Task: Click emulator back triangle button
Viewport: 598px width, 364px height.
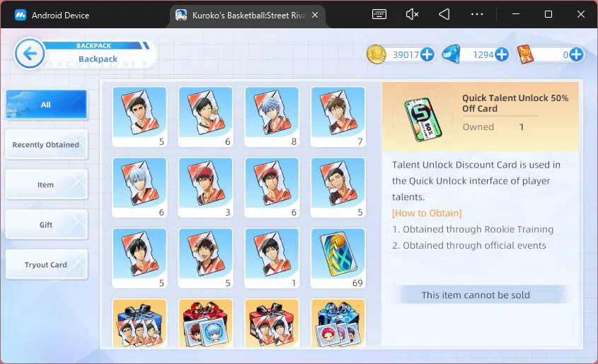Action: [x=444, y=14]
